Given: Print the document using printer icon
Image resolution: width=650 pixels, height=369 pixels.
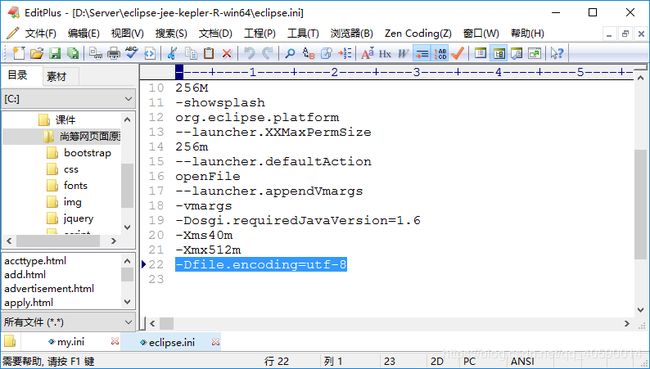Looking at the screenshot, I should tap(114, 53).
